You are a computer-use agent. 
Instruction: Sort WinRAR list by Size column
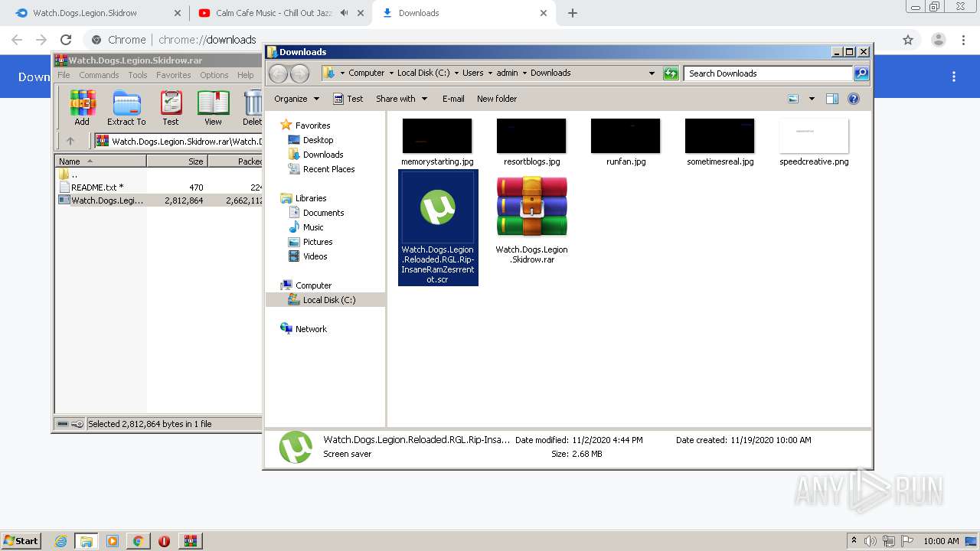pos(177,161)
